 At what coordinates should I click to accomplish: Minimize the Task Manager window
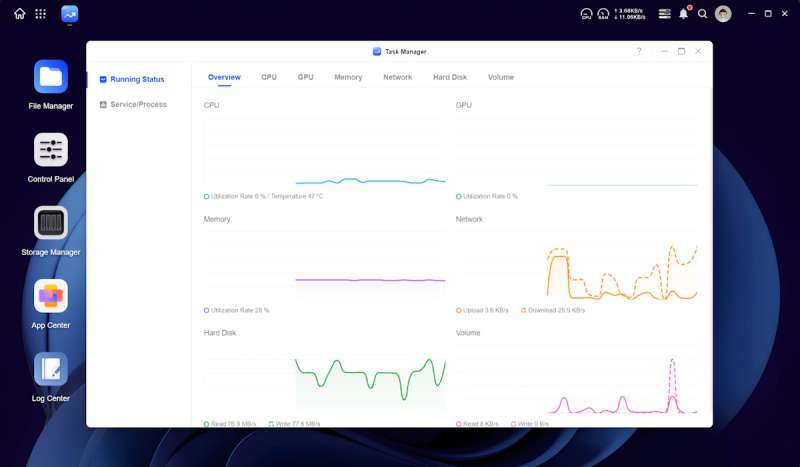(664, 51)
